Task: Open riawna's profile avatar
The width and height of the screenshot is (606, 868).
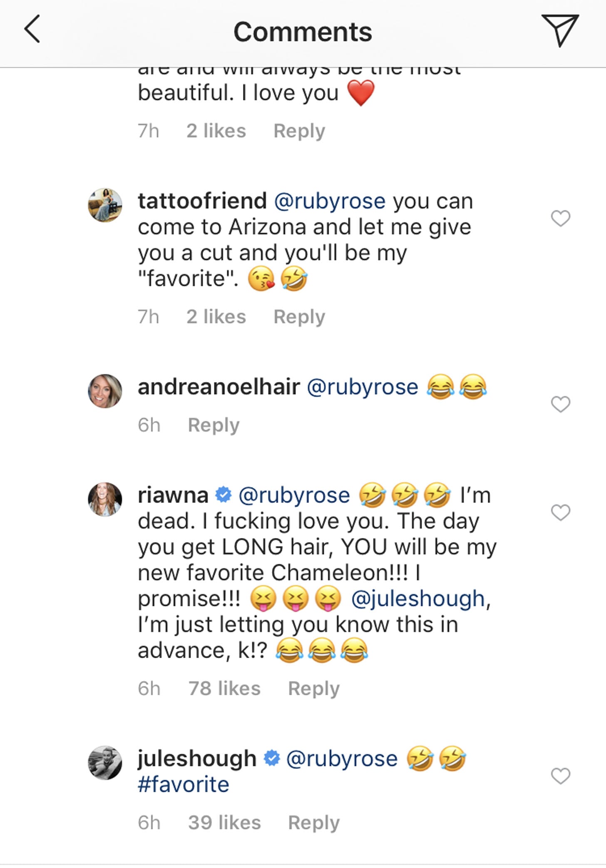Action: [x=105, y=499]
